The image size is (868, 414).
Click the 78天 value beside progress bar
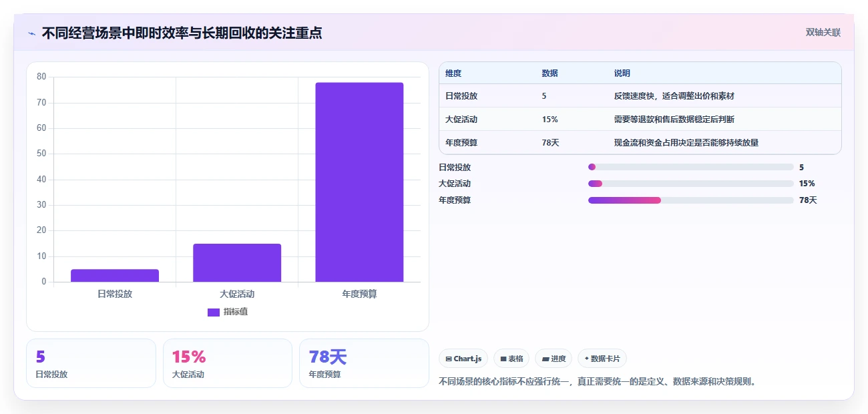point(808,200)
